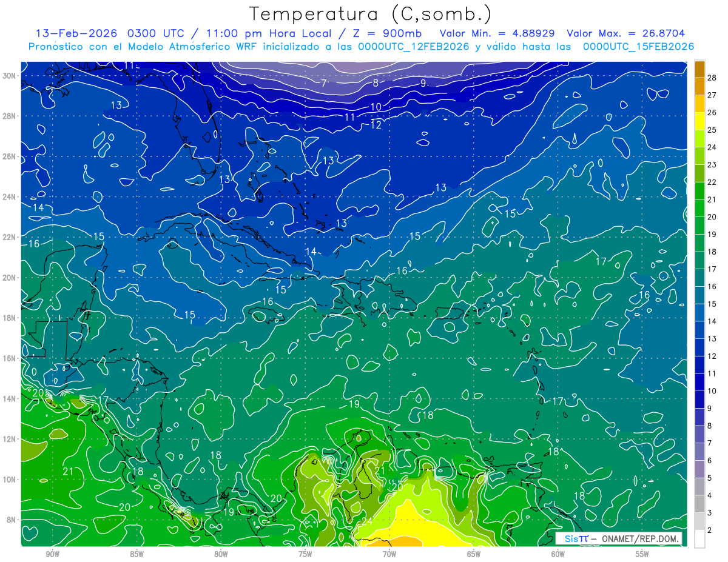Screen dimensions: 728x562
Task: Click the '26N' latitude axis label
Action: [x=10, y=156]
